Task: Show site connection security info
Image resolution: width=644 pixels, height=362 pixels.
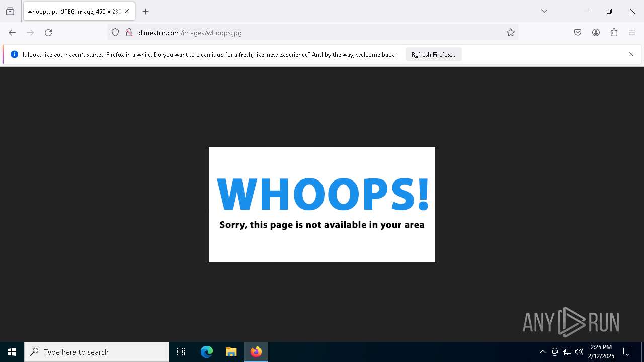Action: tap(129, 33)
